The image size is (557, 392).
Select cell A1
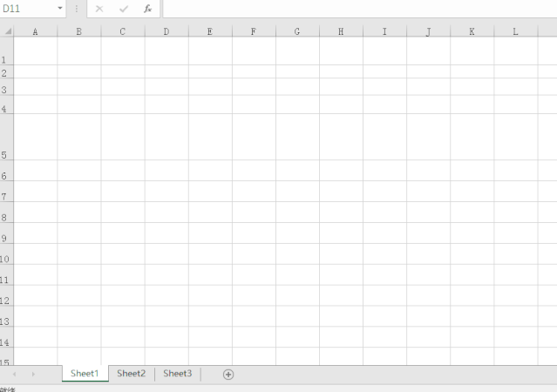pos(36,51)
